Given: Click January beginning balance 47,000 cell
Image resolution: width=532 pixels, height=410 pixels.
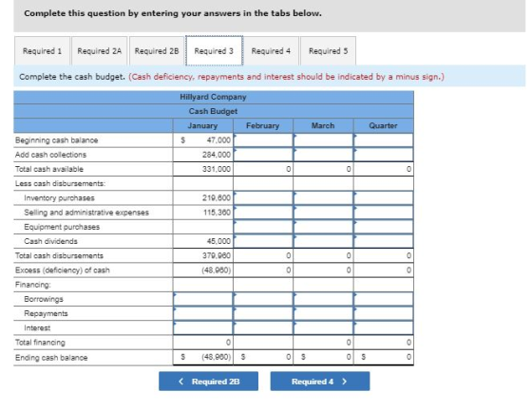Looking at the screenshot, I should (x=203, y=140).
